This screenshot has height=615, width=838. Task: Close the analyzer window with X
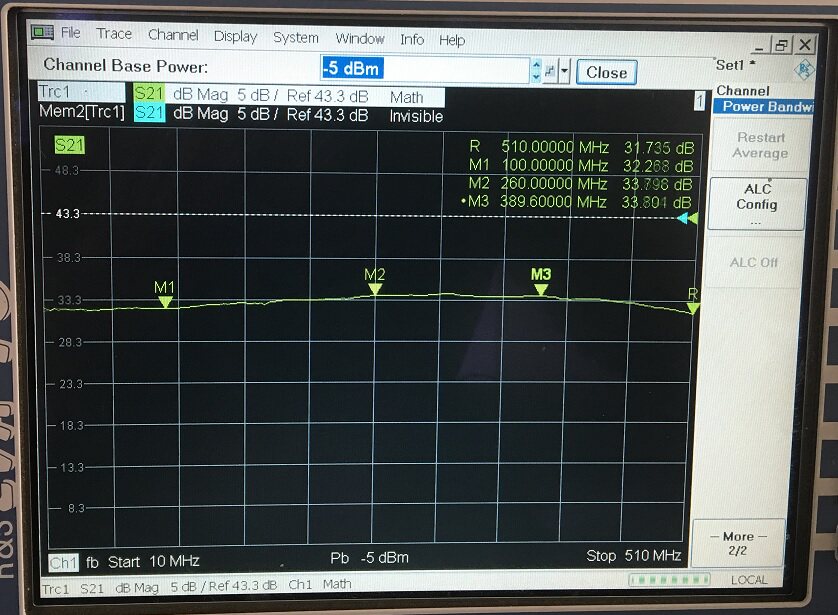(805, 44)
